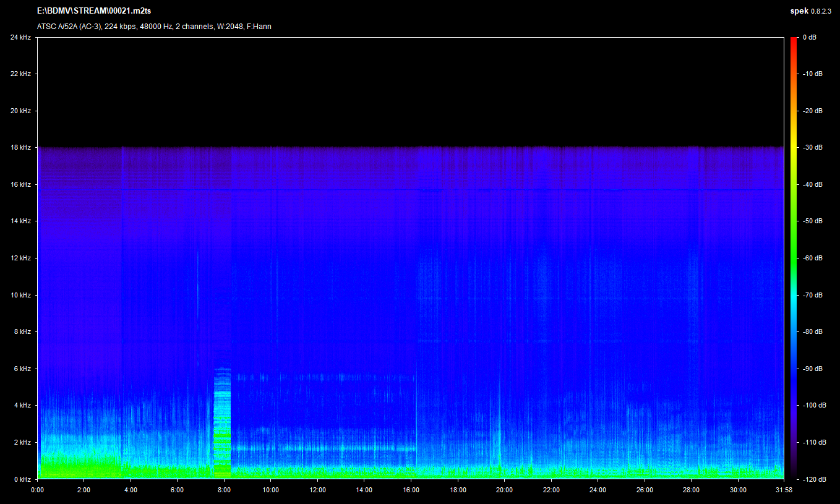Click the audio codec info line ATSC A/52A
The image size is (840, 504).
click(154, 27)
